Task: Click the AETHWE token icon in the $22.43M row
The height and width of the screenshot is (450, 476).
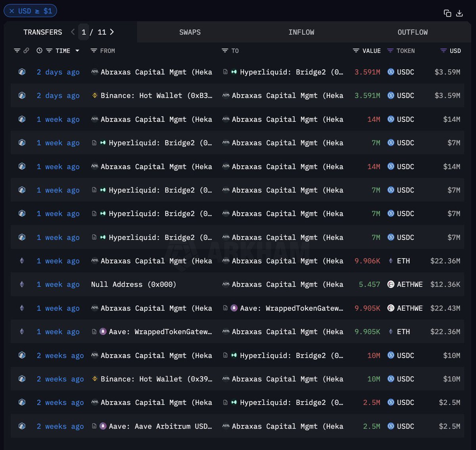Action: point(391,308)
